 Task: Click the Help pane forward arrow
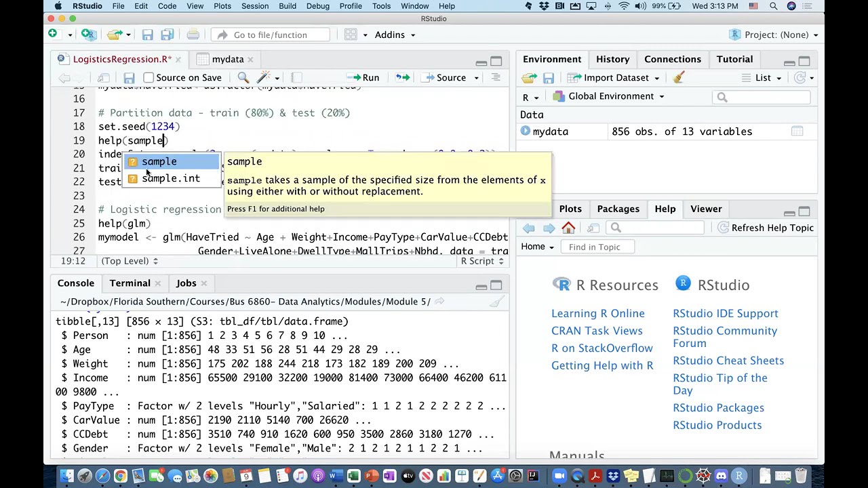(x=549, y=228)
